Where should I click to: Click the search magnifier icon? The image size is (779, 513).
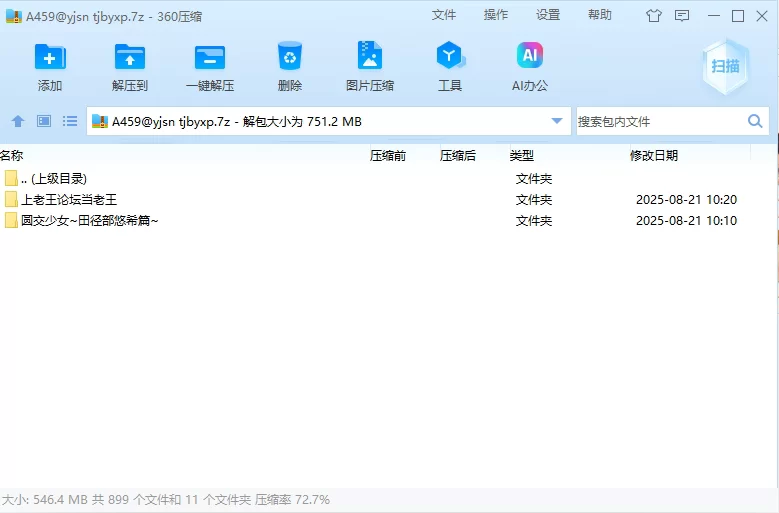click(755, 121)
